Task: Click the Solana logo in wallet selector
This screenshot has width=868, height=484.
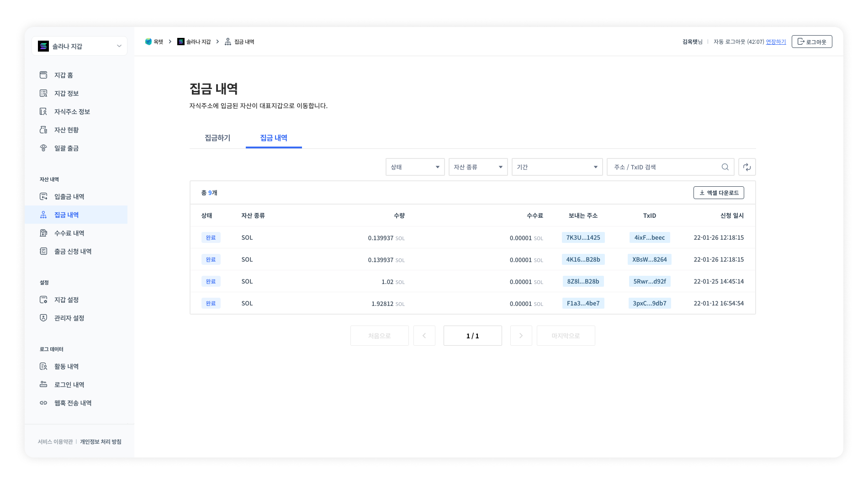Action: (43, 46)
